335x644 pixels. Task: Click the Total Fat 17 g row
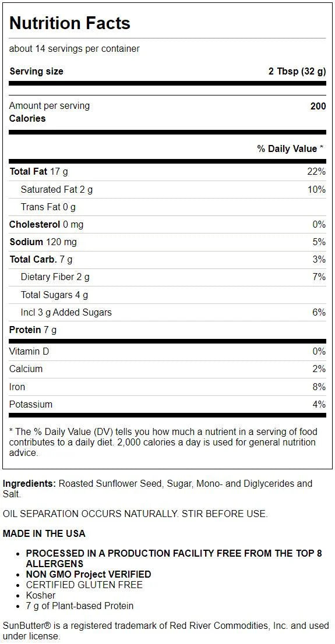[x=168, y=172]
